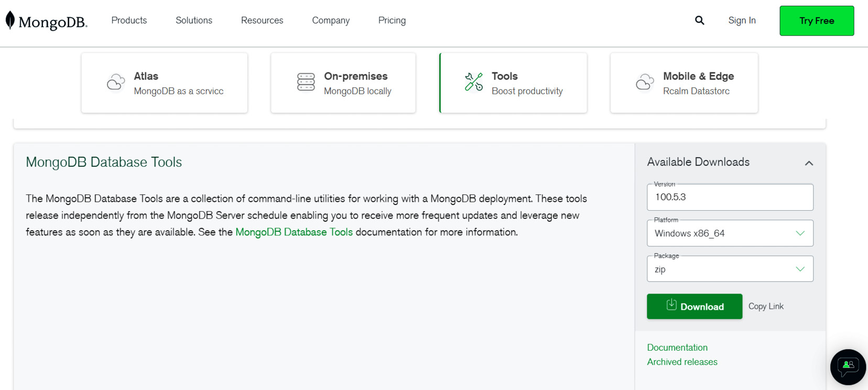The height and width of the screenshot is (390, 868).
Task: Open the Company menu
Action: [x=331, y=20]
